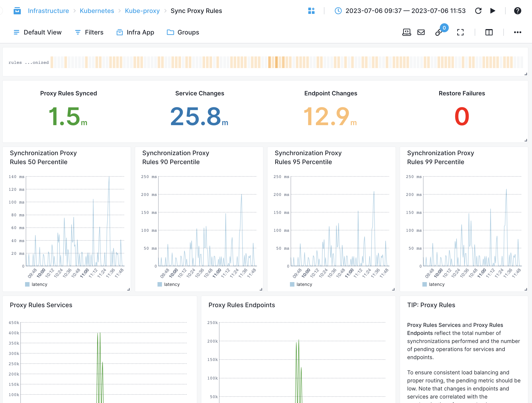Click the Proxy Rules Synced label
Image resolution: width=532 pixels, height=403 pixels.
click(x=68, y=93)
